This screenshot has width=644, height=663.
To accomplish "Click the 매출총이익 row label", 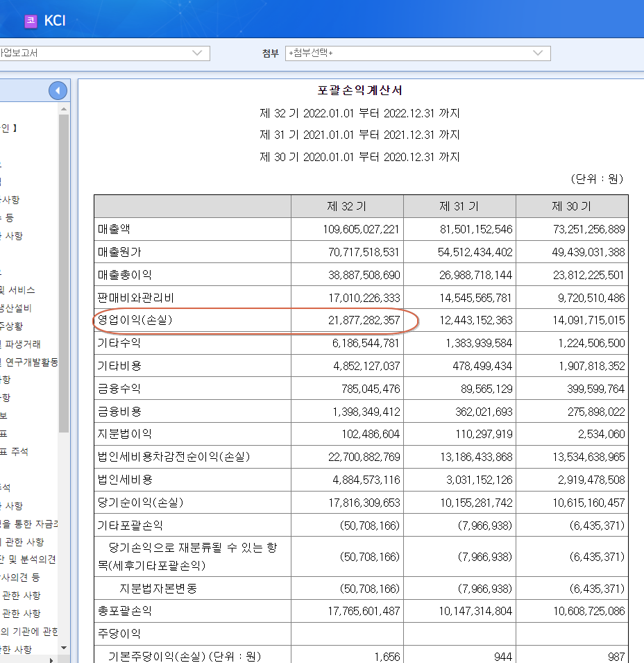I will point(125,275).
